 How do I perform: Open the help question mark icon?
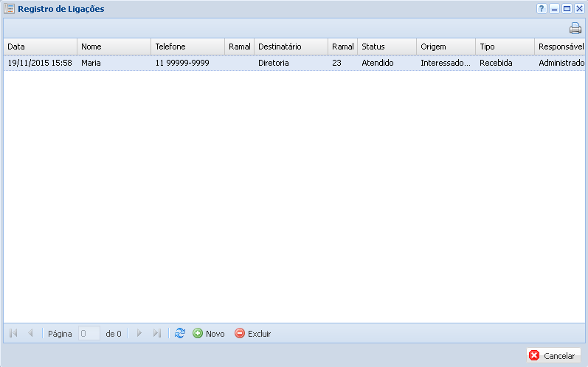pyautogui.click(x=542, y=9)
